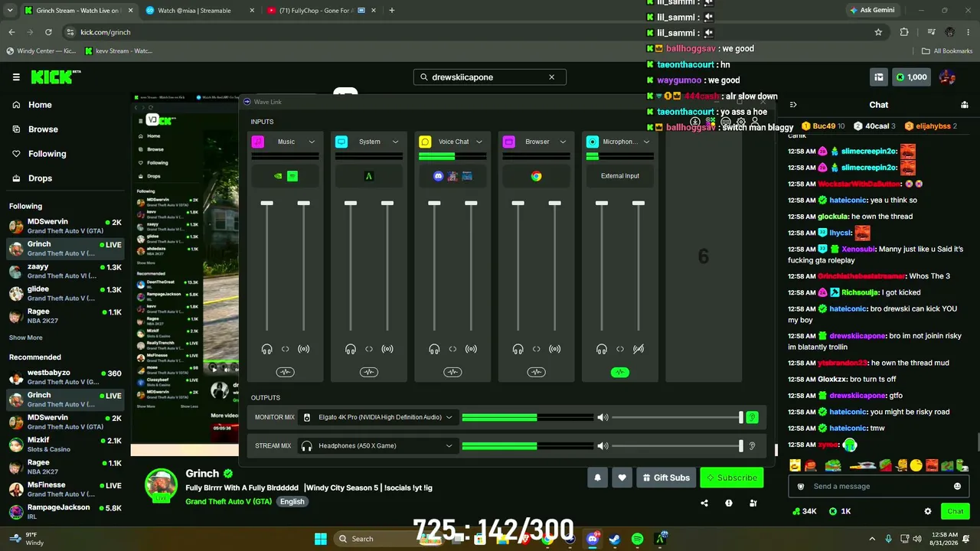
Task: Open Discord from the taskbar
Action: point(592,539)
